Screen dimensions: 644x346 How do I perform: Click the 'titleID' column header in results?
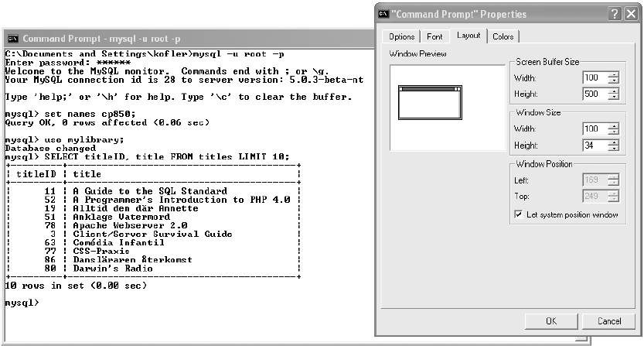(36, 174)
